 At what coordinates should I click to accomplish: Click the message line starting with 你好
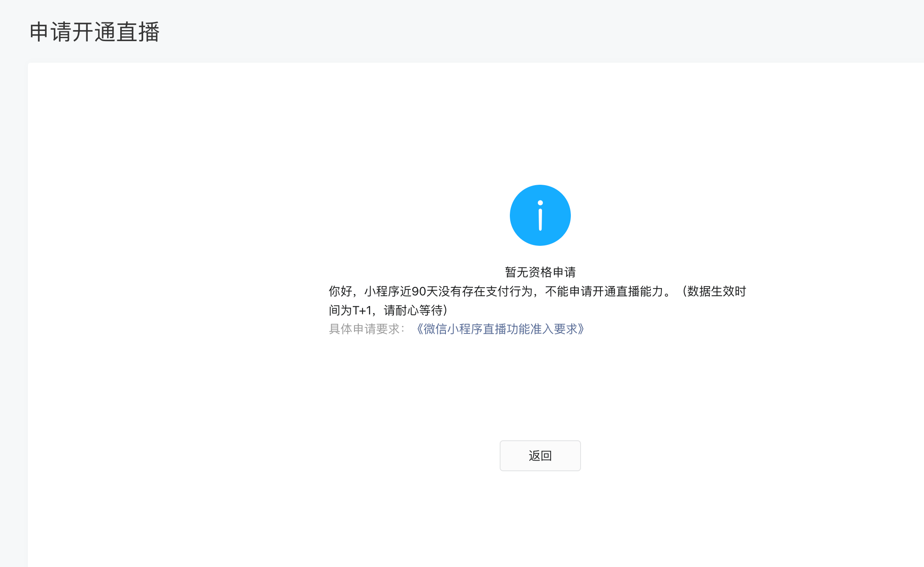pyautogui.click(x=537, y=292)
